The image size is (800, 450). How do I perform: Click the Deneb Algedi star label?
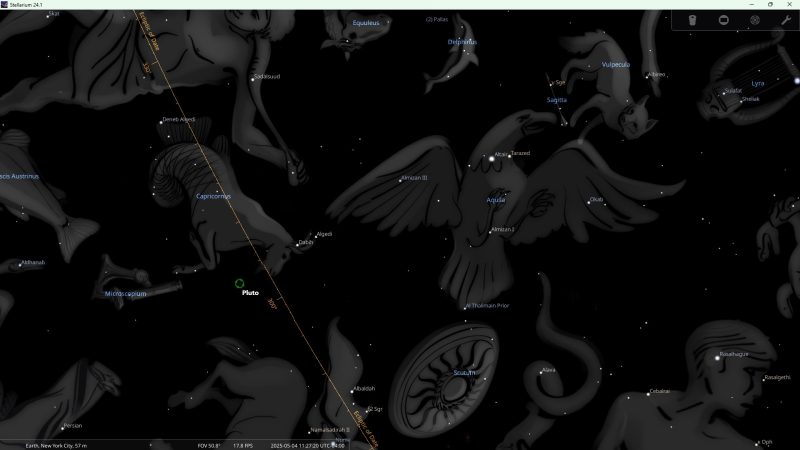(179, 119)
